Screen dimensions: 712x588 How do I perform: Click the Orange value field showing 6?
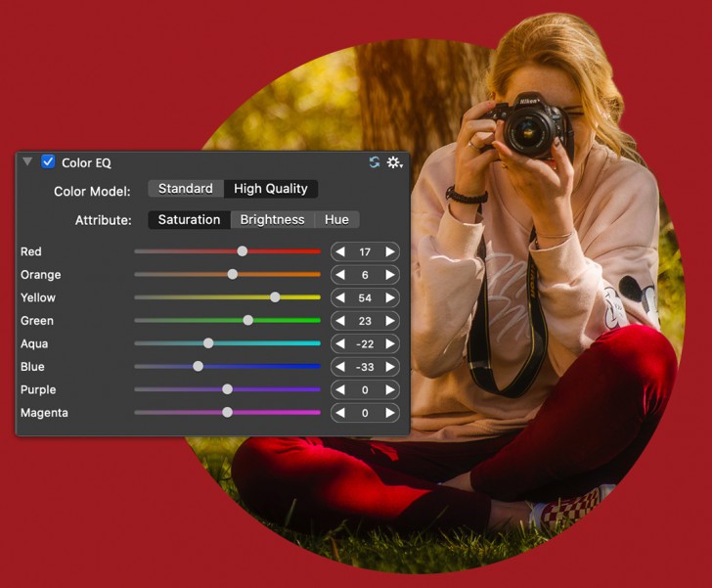coord(365,275)
